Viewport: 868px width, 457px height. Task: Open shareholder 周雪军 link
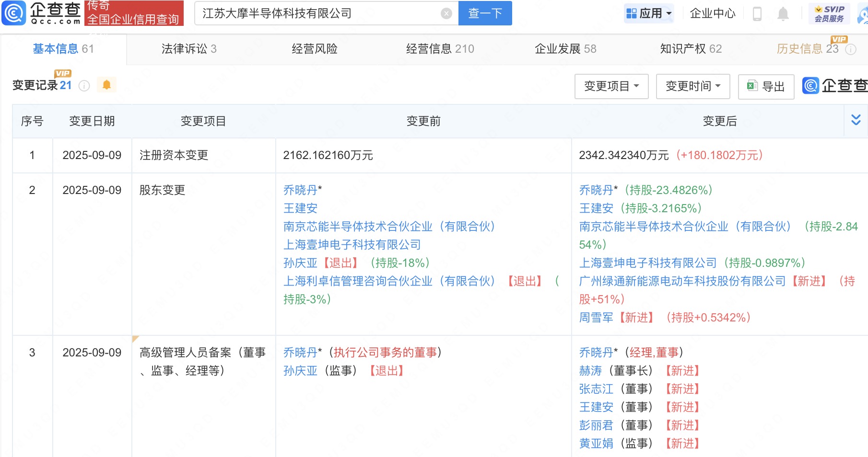(x=596, y=318)
